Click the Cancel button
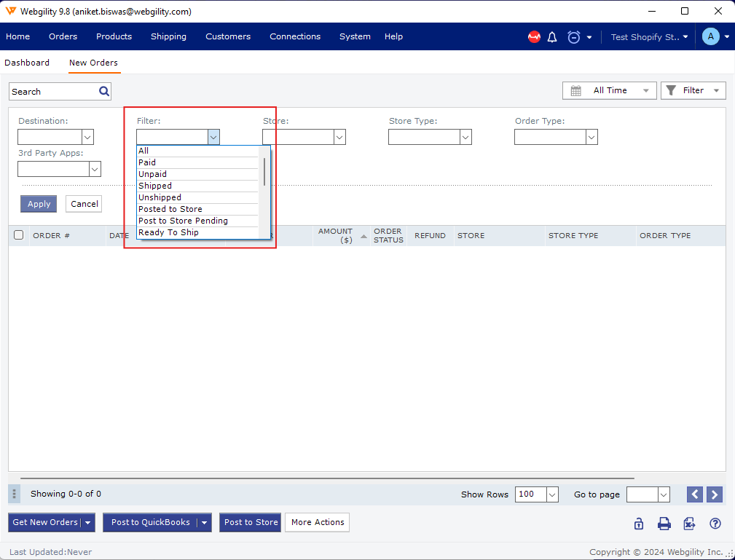This screenshot has width=735, height=560. 84,204
